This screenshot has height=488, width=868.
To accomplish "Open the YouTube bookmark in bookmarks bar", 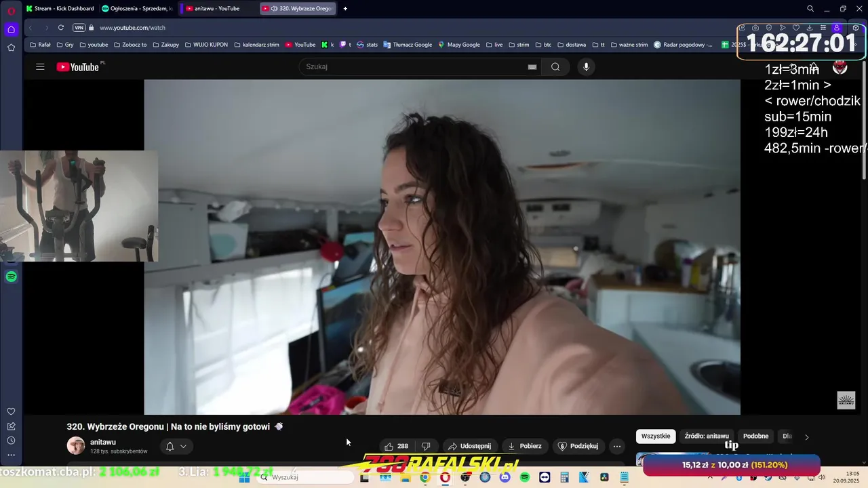I will coord(300,45).
